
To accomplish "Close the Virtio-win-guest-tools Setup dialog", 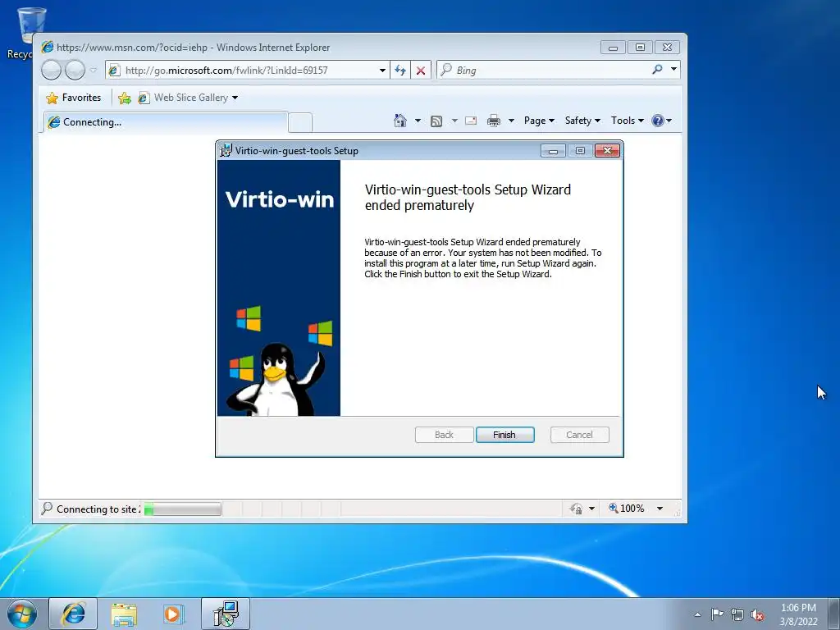I will (607, 151).
